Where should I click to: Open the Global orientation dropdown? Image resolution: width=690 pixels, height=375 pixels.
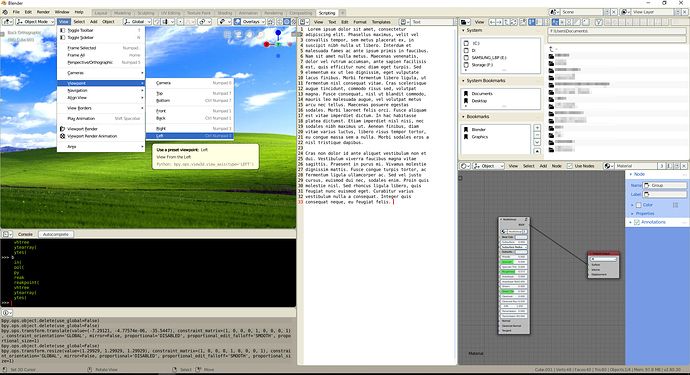pyautogui.click(x=138, y=22)
